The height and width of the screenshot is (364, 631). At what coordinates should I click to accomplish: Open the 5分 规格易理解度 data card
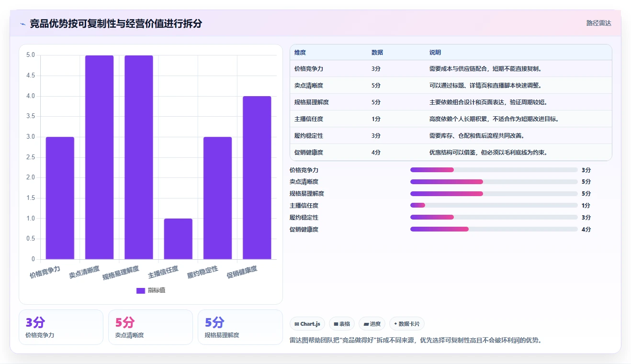240,327
